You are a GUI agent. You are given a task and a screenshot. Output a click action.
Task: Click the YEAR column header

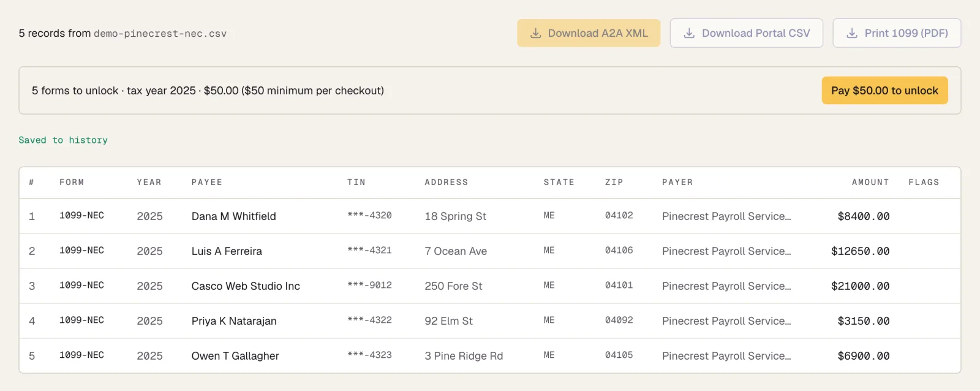[149, 183]
